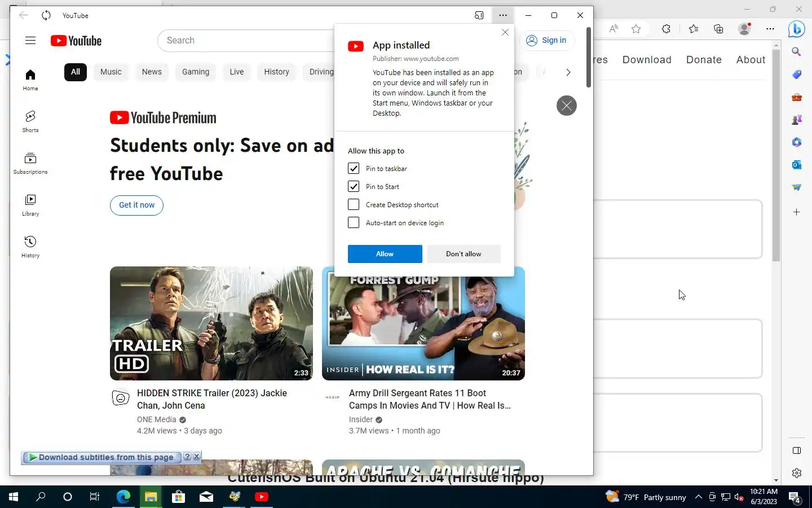
Task: Enable Auto-start on device login
Action: (x=354, y=222)
